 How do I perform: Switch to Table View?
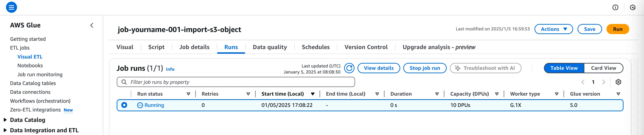pyautogui.click(x=564, y=68)
